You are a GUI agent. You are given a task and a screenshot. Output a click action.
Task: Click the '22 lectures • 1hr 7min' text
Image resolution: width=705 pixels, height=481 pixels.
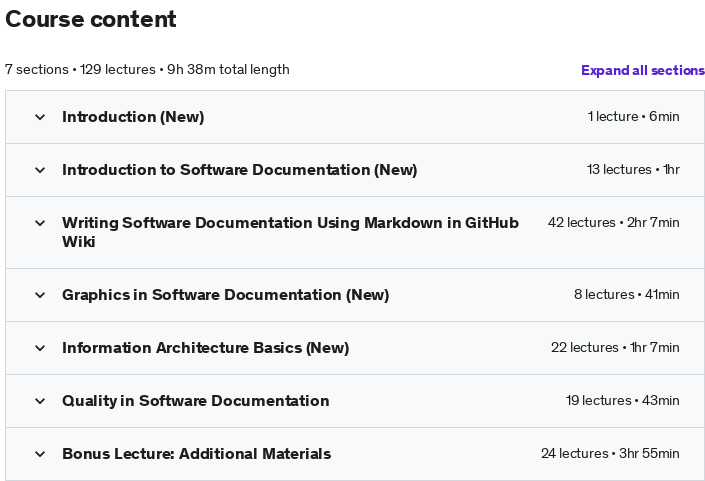point(616,347)
